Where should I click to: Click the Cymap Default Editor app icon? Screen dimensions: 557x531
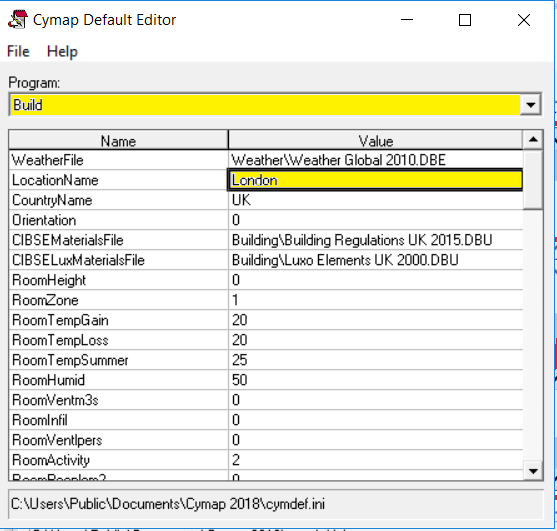pos(18,20)
